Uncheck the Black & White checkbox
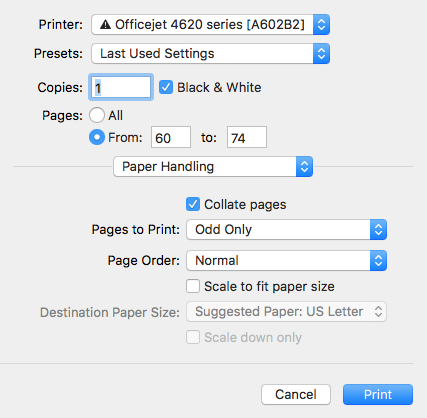The image size is (427, 418). coord(166,87)
